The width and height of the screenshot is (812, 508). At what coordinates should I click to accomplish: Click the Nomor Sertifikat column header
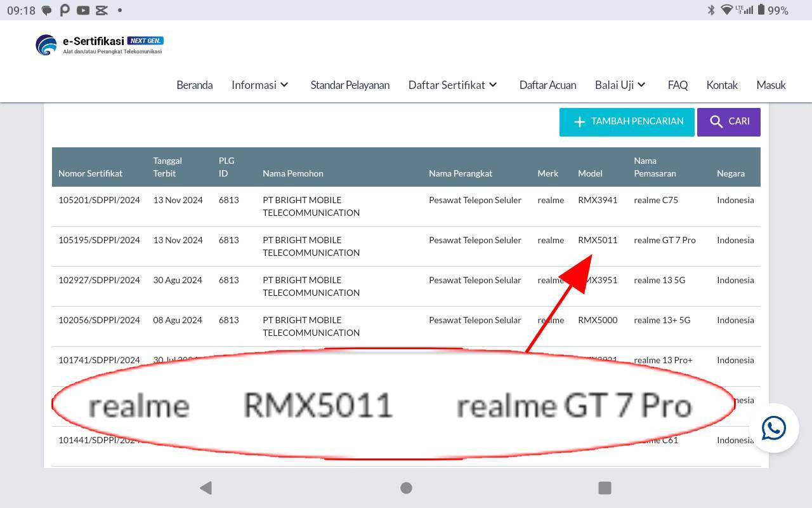pos(90,173)
